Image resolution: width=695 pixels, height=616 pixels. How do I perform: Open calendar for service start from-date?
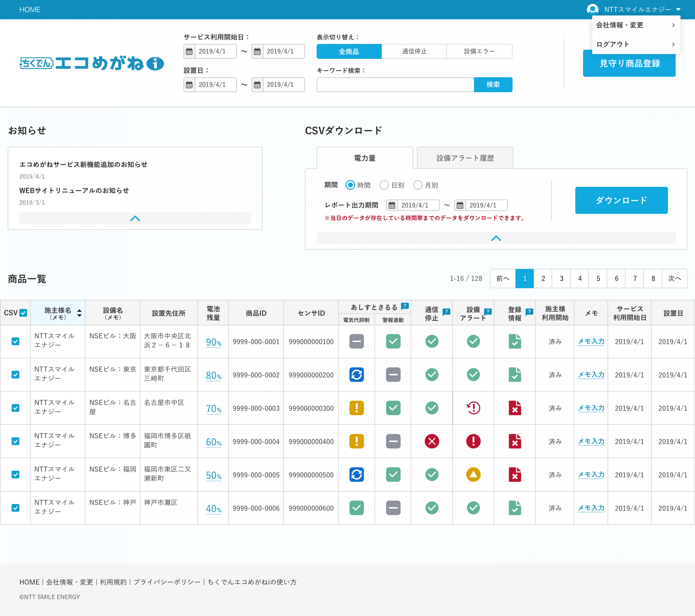tap(189, 51)
